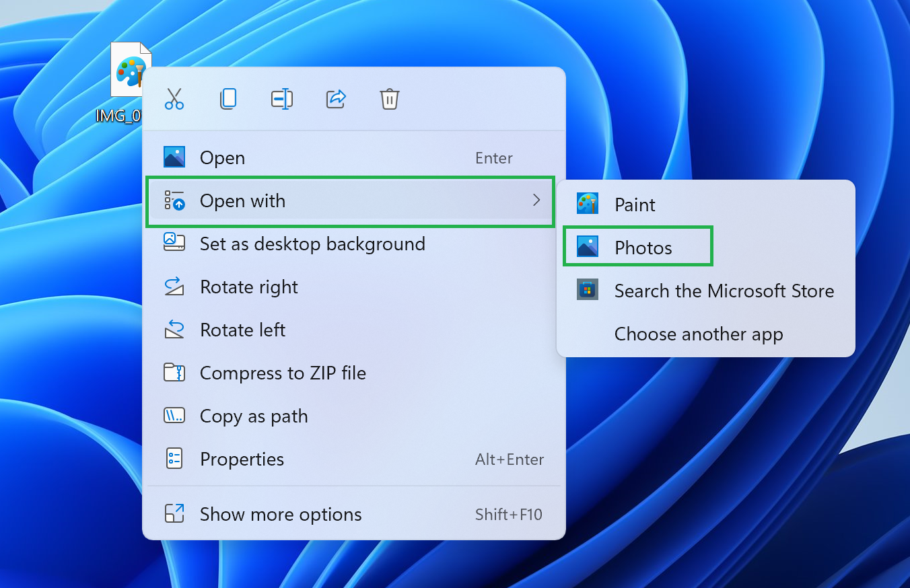This screenshot has width=910, height=588.
Task: Click the Rename icon
Action: coord(282,98)
